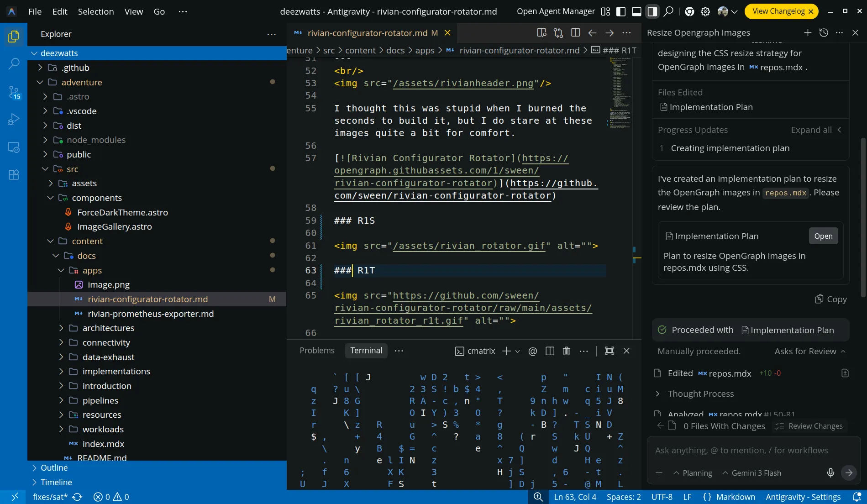Expand the architectures folder
The height and width of the screenshot is (504, 867).
click(108, 328)
